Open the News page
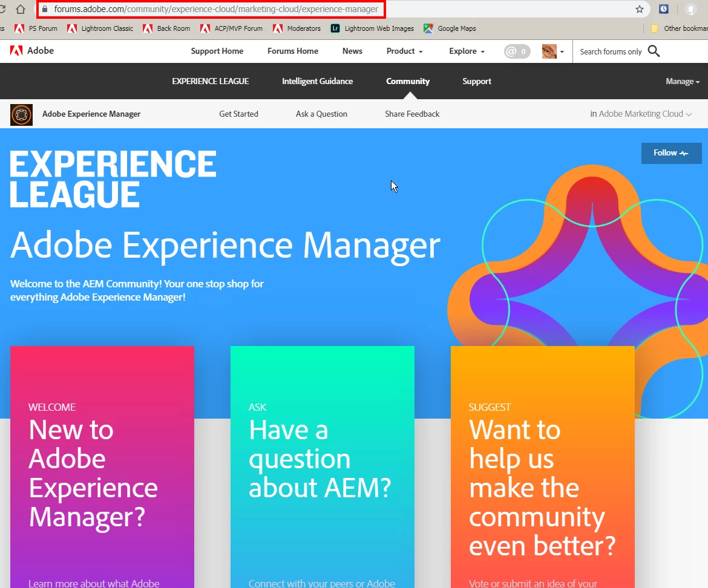708x588 pixels. 352,51
